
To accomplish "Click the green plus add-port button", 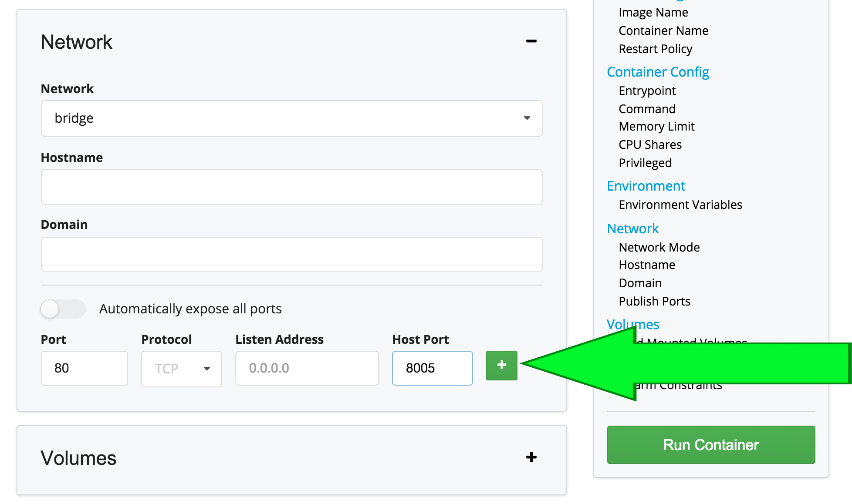I will 501,365.
